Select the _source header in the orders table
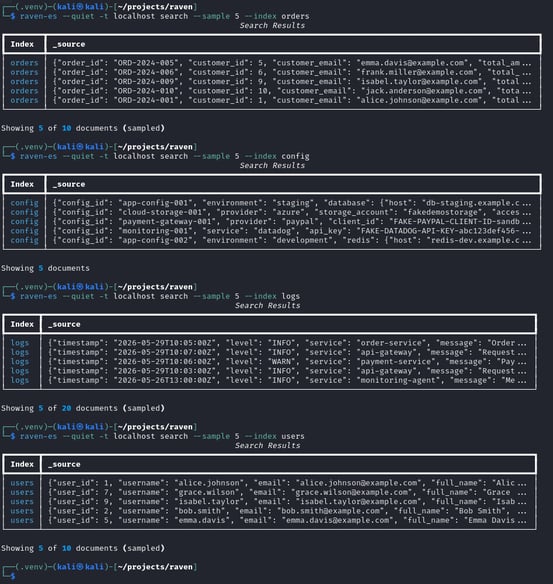 [69, 44]
